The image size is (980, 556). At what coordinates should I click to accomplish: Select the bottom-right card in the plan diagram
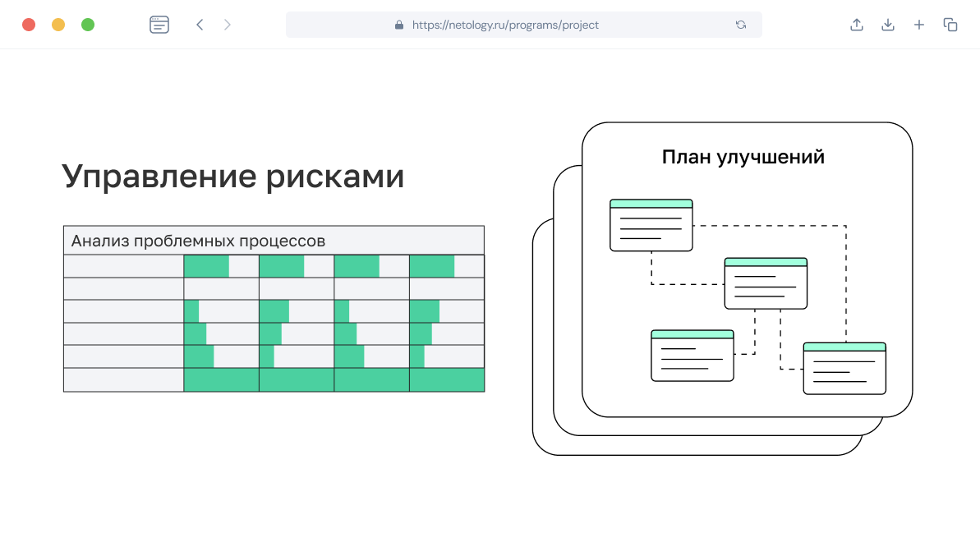click(x=844, y=368)
